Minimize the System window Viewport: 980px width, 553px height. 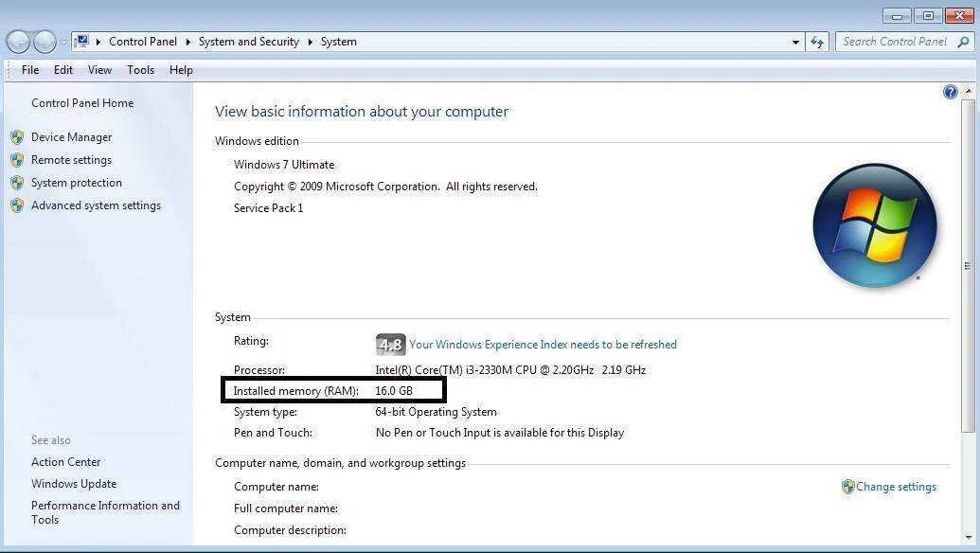[x=897, y=15]
